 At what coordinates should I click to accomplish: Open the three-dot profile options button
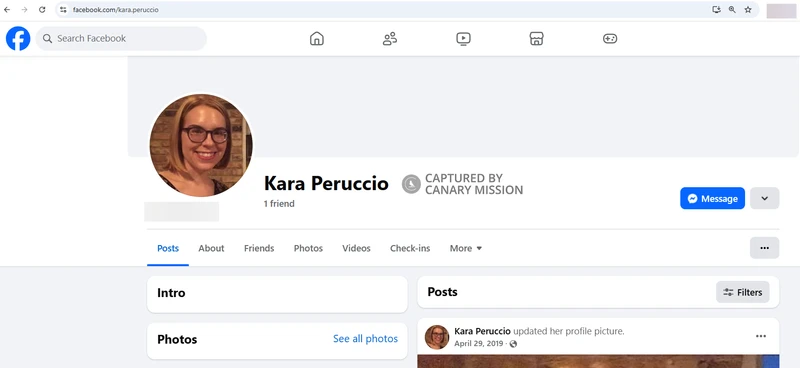[764, 248]
